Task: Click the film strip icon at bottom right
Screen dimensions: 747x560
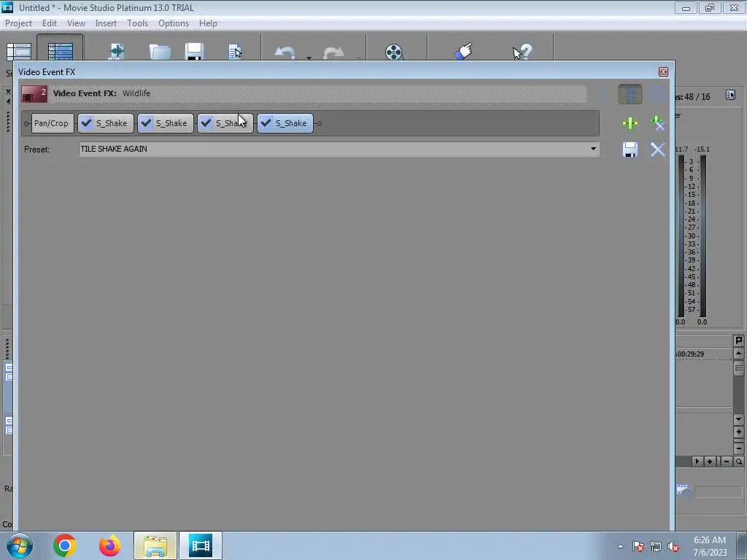Action: point(684,491)
